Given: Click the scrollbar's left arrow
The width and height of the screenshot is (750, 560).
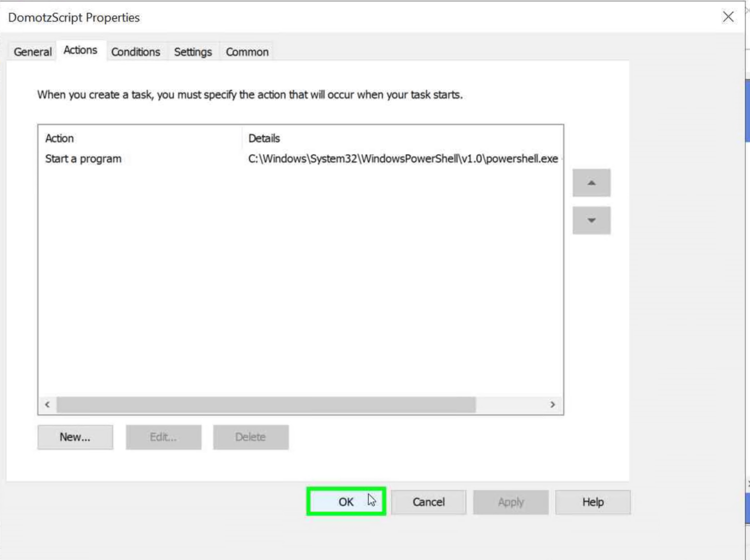Looking at the screenshot, I should click(46, 404).
